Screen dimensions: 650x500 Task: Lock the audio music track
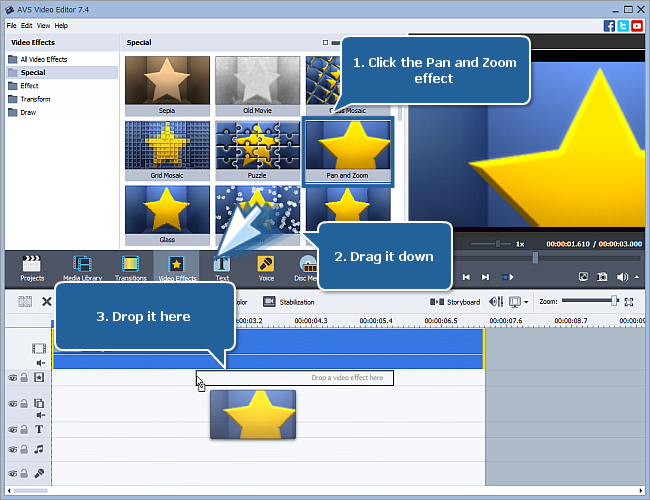(24, 449)
